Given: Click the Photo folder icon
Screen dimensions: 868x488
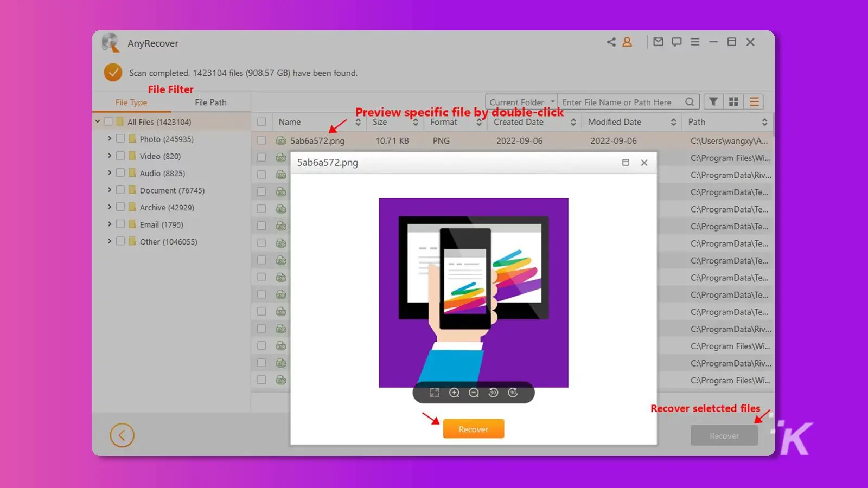Looking at the screenshot, I should 132,139.
